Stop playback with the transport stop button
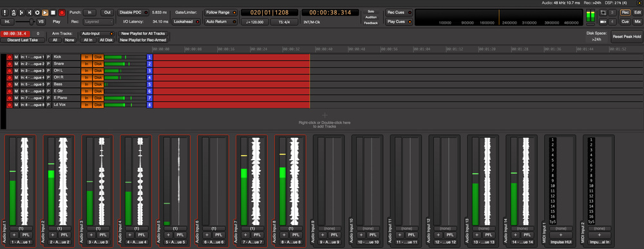The width and height of the screenshot is (644, 249). (x=53, y=13)
